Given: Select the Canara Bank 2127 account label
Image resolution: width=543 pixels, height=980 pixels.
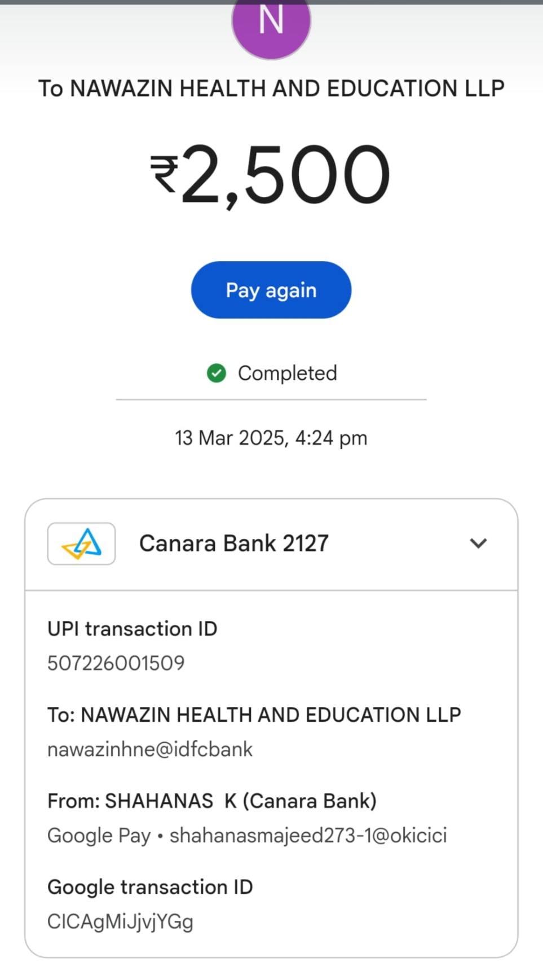Looking at the screenshot, I should [x=233, y=544].
